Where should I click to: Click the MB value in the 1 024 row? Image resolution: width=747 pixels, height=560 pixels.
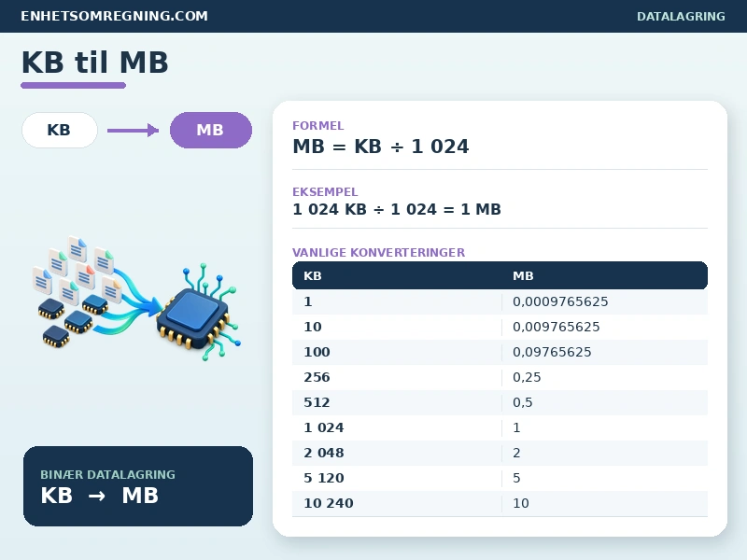(516, 427)
